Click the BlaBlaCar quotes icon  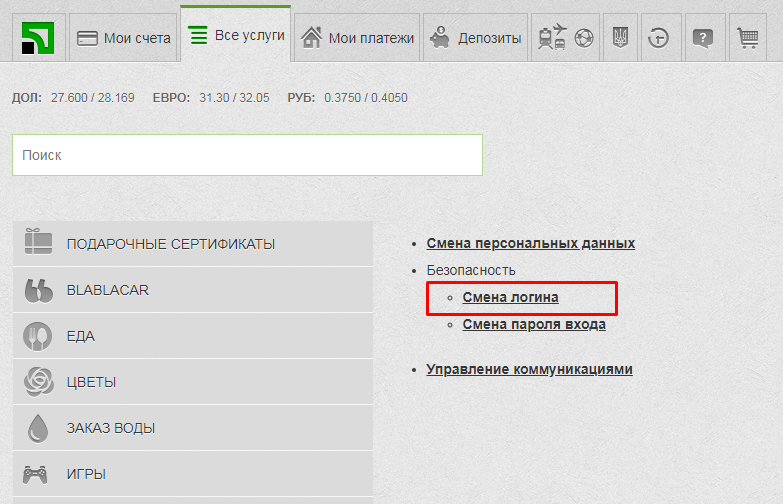(38, 291)
